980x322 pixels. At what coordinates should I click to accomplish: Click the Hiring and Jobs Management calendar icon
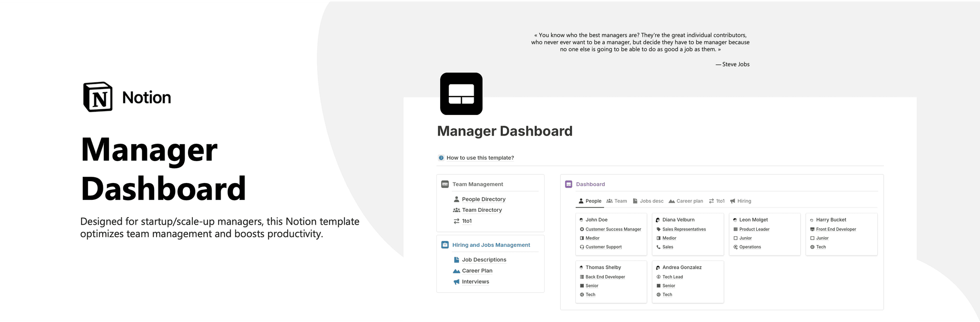pos(445,245)
